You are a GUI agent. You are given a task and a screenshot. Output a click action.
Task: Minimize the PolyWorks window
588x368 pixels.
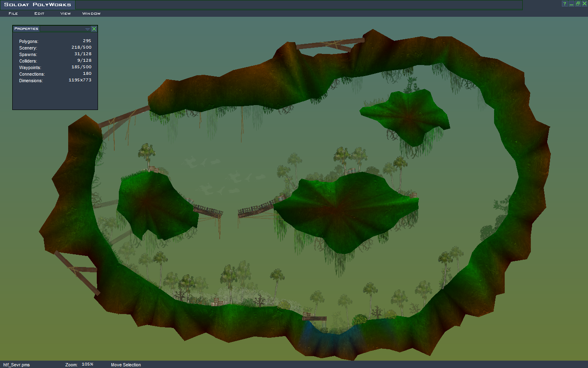[571, 4]
